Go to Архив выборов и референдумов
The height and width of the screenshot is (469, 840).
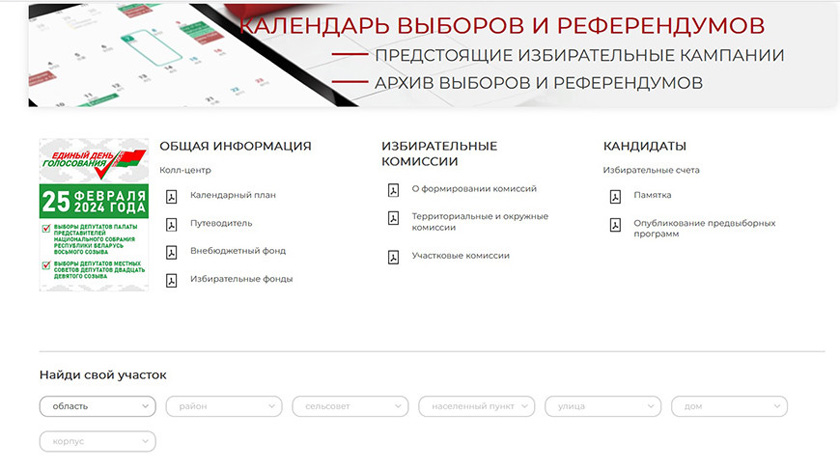(538, 83)
